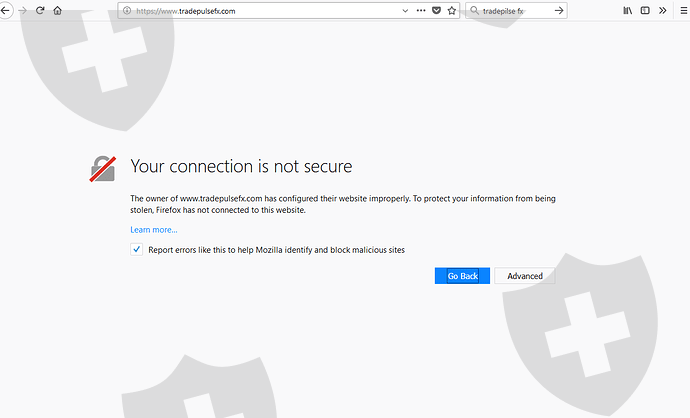Click the Advanced button
690x418 pixels.
pos(524,276)
